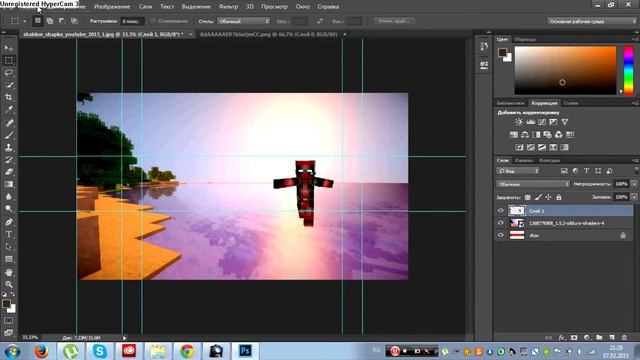
Task: Select the Hand tool
Action: [9, 272]
